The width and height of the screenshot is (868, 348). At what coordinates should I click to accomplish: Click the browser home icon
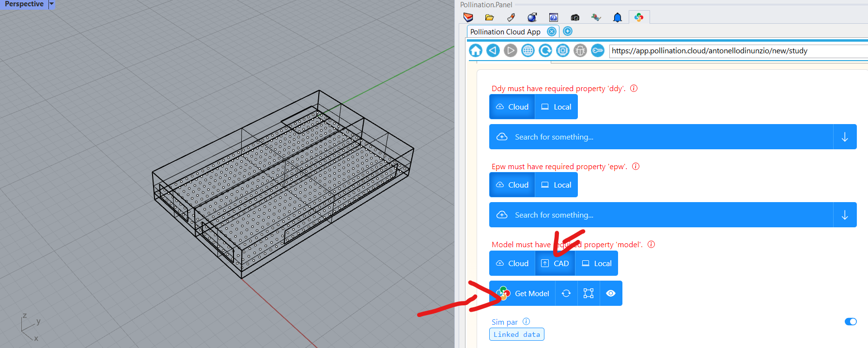(x=476, y=50)
